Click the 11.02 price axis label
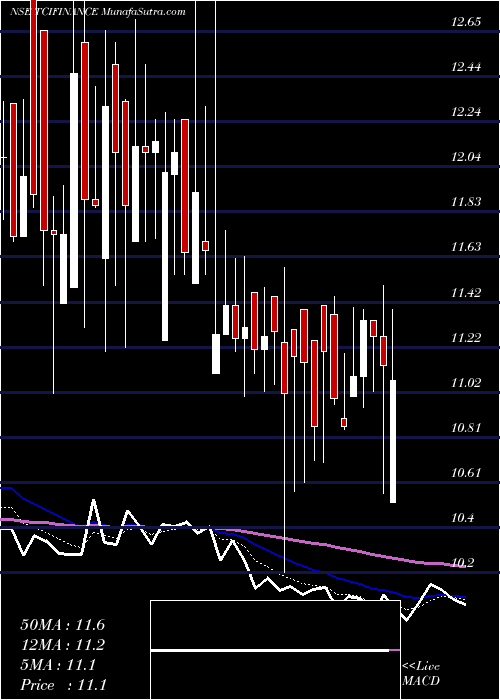500x700 pixels. point(466,383)
